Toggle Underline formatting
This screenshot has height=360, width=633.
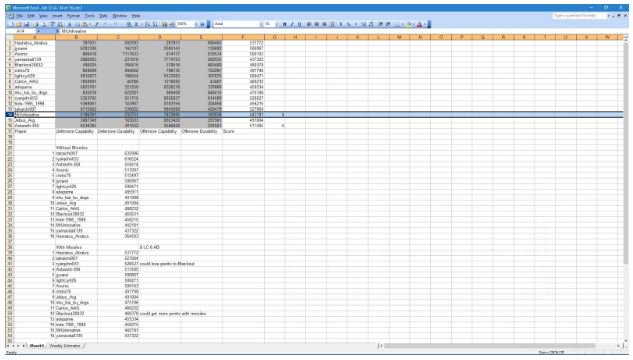pos(300,24)
